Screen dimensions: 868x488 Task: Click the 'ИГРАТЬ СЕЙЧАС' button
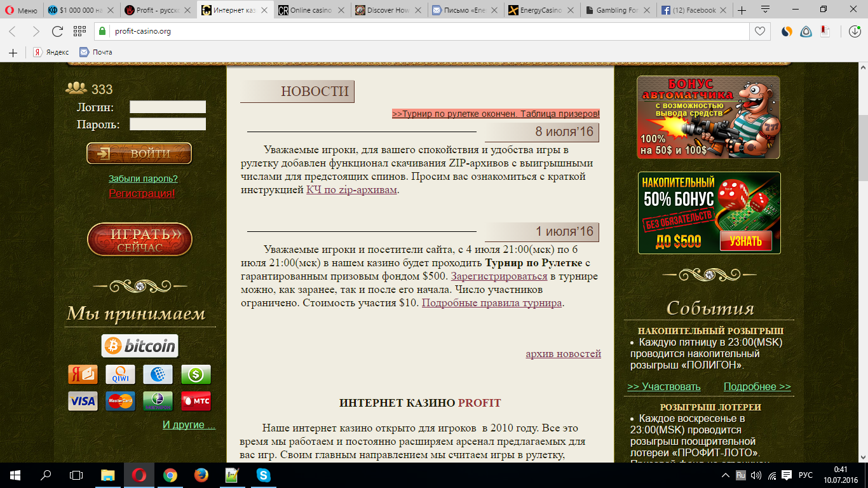pos(140,240)
